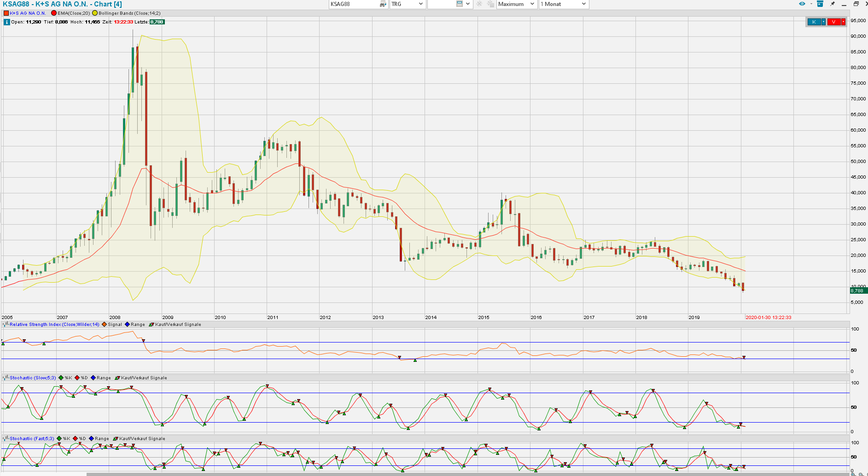Click the blue info icon beside Open
The height and width of the screenshot is (476, 868).
(x=6, y=22)
